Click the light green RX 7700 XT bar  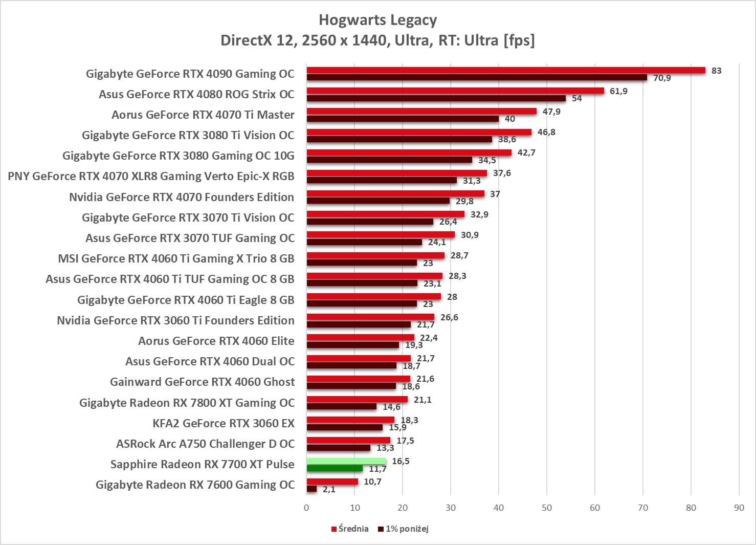click(346, 461)
